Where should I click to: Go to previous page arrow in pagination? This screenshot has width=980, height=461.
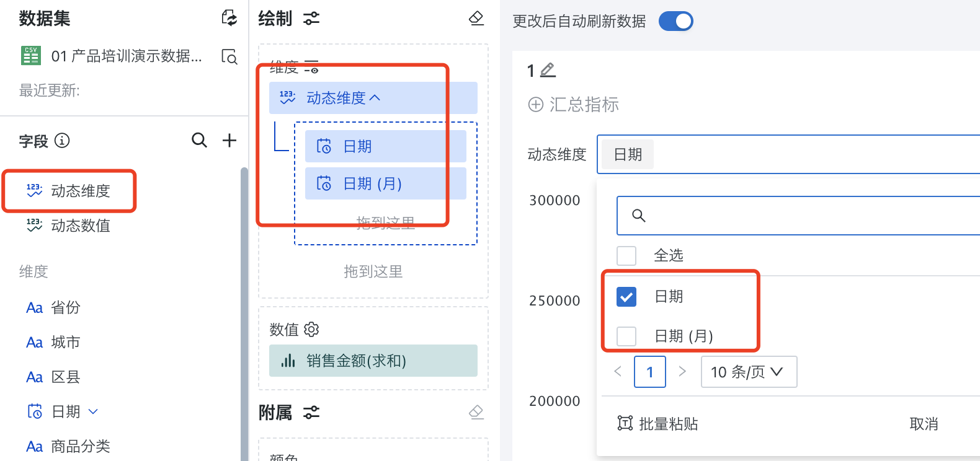click(618, 371)
